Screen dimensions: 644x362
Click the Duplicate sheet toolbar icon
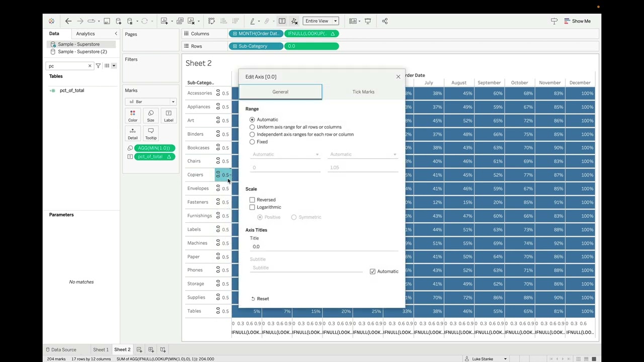[180, 21]
